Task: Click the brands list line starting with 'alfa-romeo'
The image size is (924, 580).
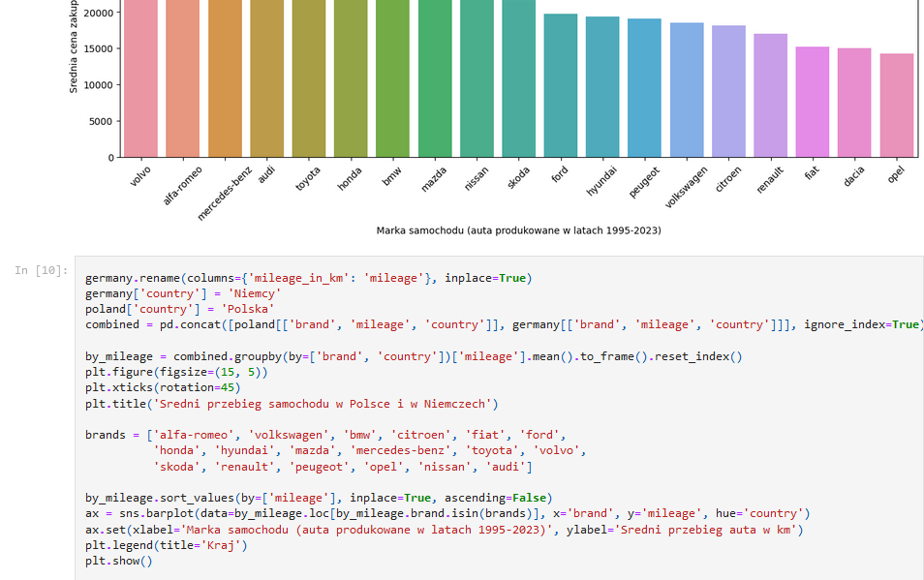Action: point(324,435)
